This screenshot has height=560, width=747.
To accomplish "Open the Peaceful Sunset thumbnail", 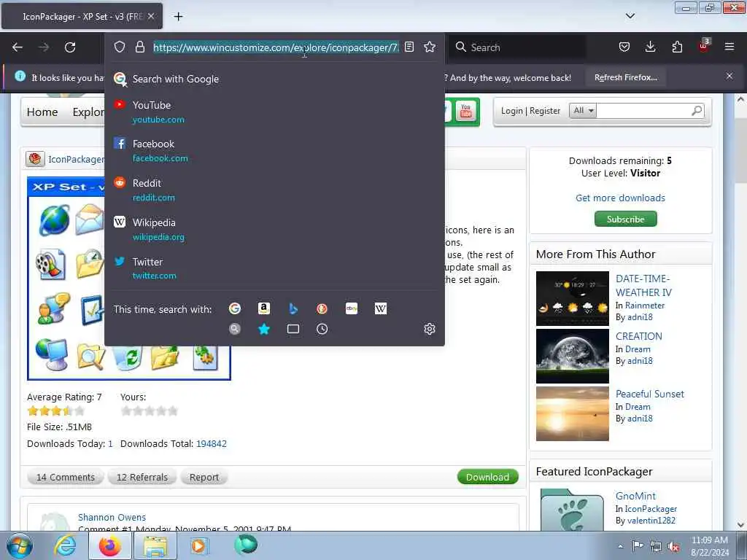I will click(572, 413).
